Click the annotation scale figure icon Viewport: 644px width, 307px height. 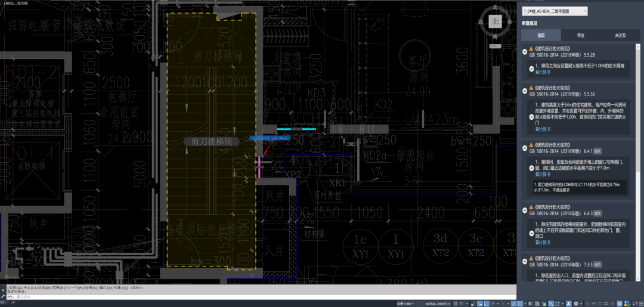tap(569, 303)
